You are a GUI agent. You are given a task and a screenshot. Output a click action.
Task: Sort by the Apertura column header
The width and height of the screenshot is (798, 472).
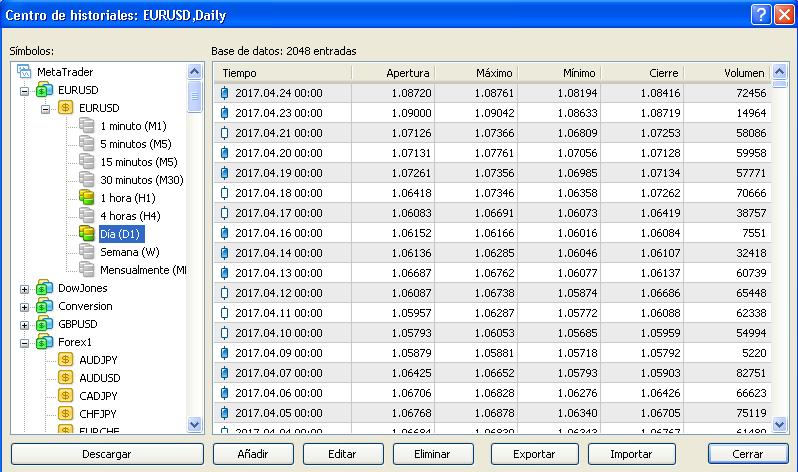pos(393,73)
